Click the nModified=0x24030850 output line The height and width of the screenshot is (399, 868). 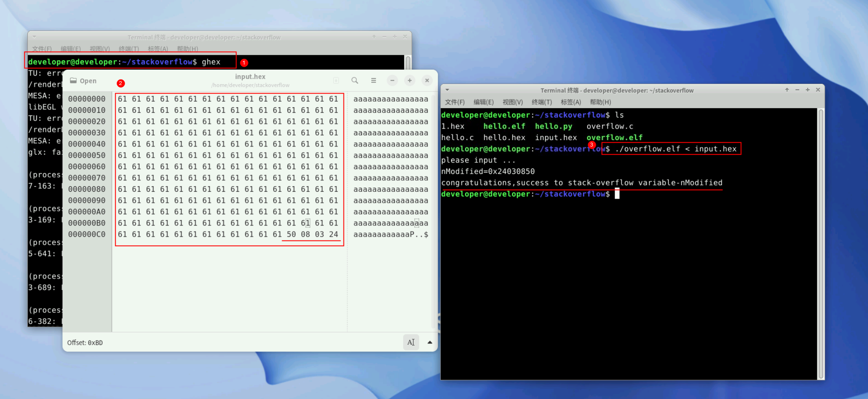tap(488, 171)
